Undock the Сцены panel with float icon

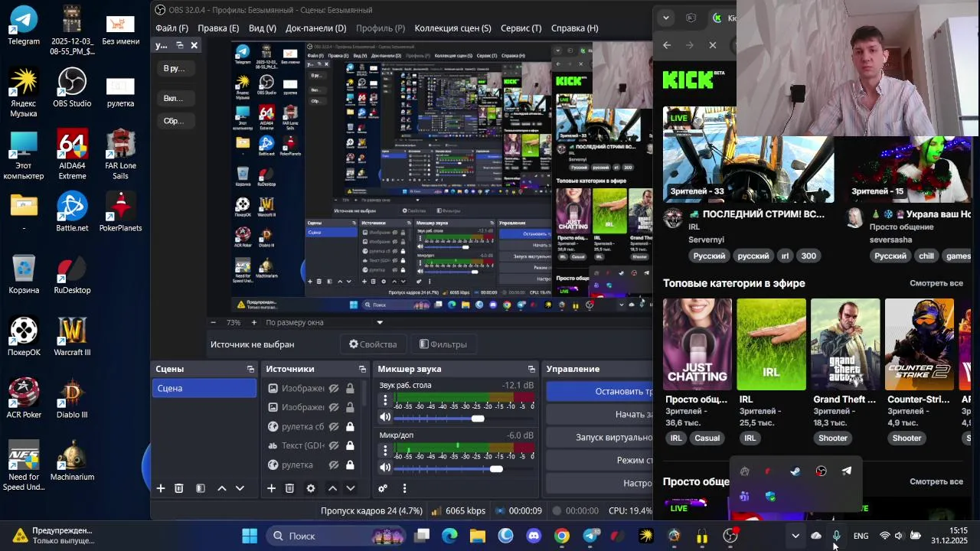250,369
